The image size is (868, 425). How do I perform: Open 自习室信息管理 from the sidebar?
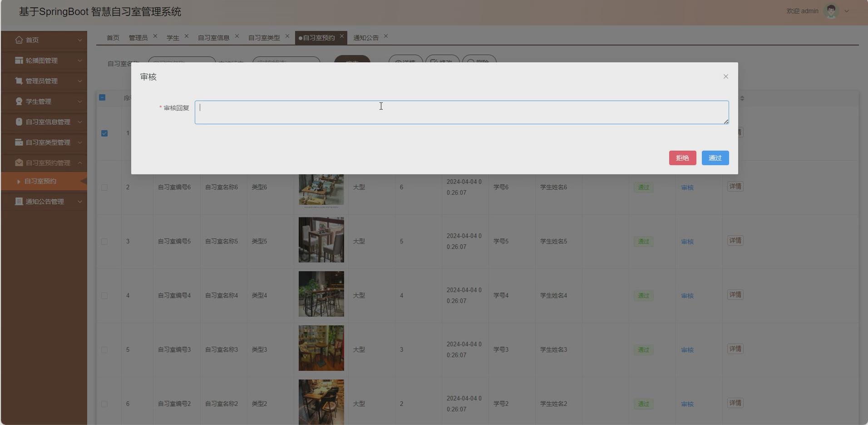point(19,122)
